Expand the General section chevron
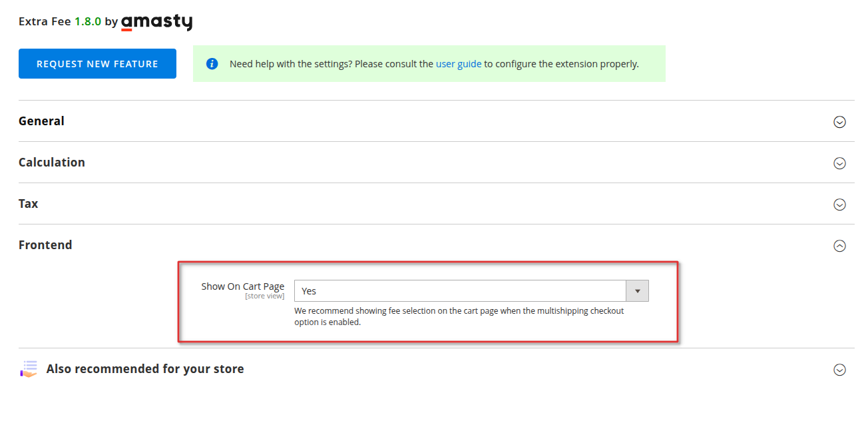868x429 pixels. 840,122
